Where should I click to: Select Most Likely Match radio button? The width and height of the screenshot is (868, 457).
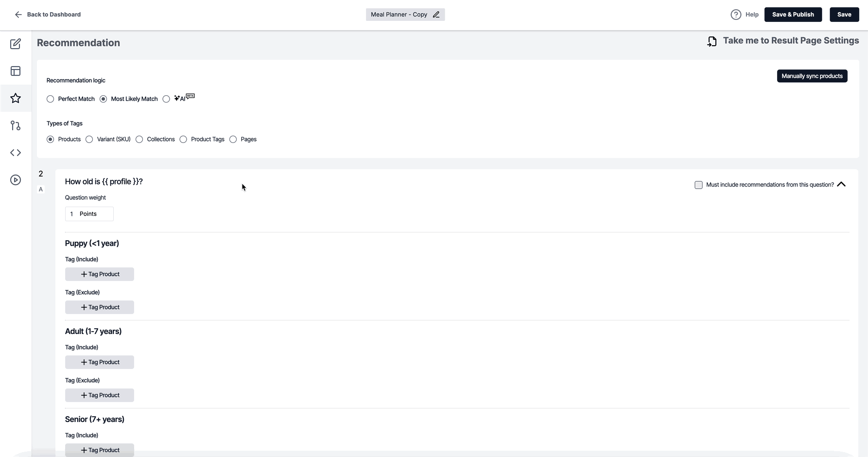[x=103, y=99]
